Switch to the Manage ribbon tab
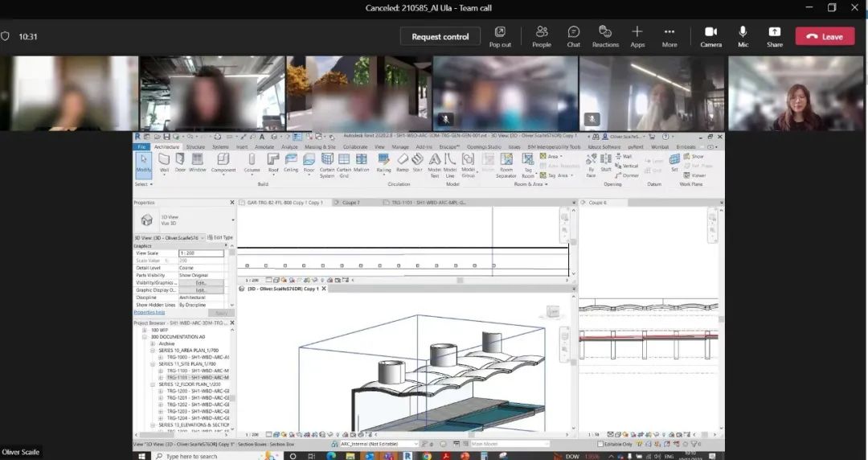Image resolution: width=868 pixels, height=460 pixels. point(399,147)
